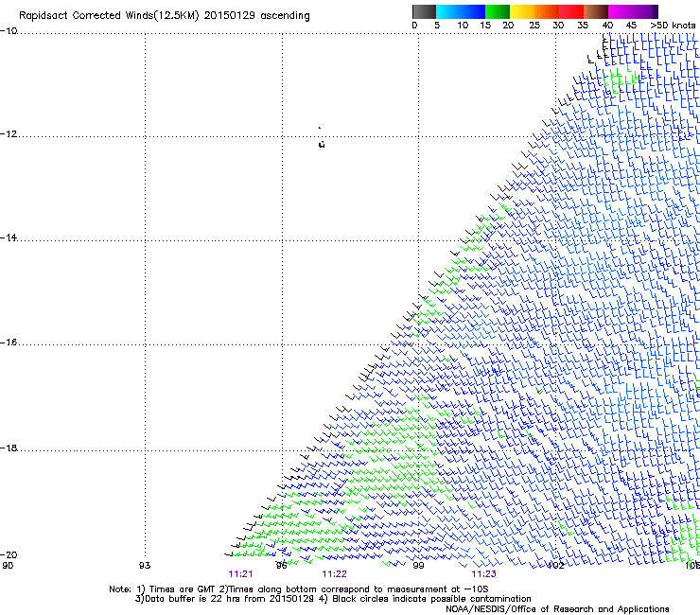Click the legend tick label 40
The image size is (700, 615).
(x=607, y=26)
